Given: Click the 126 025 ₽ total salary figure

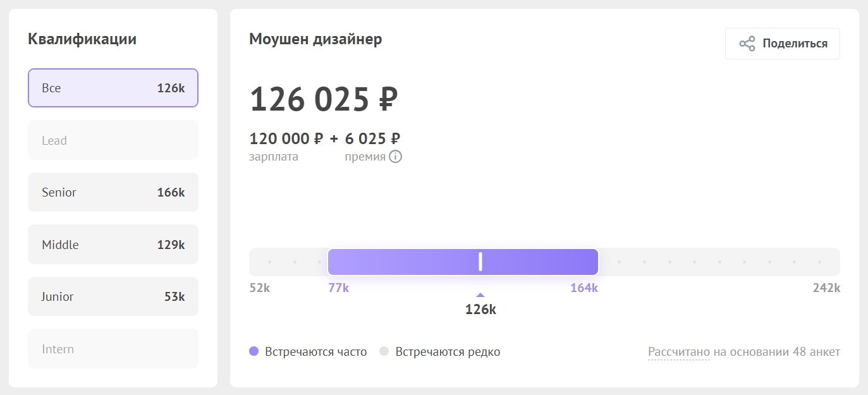Looking at the screenshot, I should point(324,100).
